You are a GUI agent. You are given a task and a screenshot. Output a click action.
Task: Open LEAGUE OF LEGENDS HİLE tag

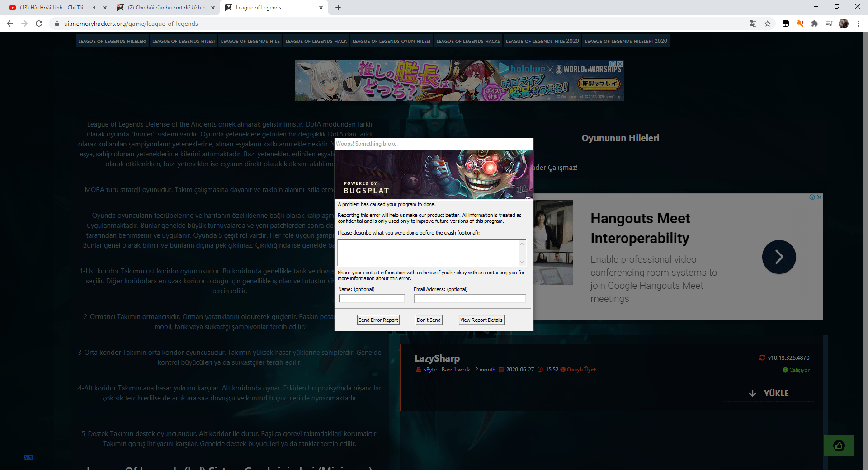coord(250,41)
